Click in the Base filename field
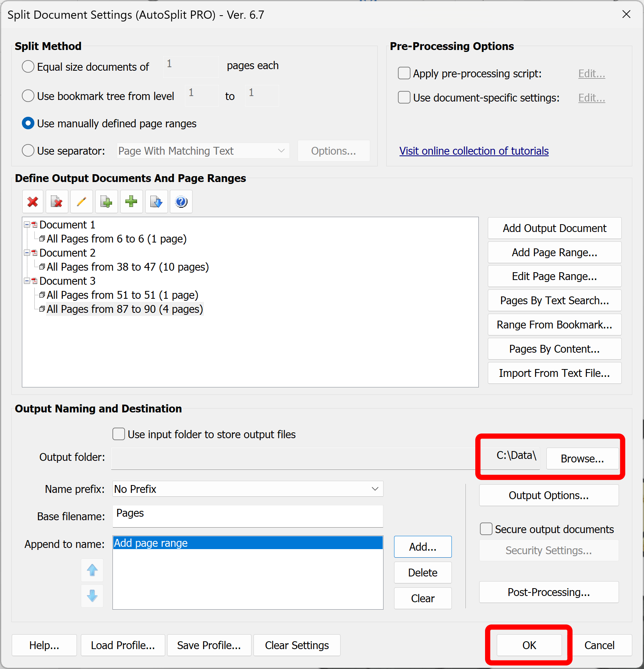This screenshot has width=644, height=669. point(248,516)
